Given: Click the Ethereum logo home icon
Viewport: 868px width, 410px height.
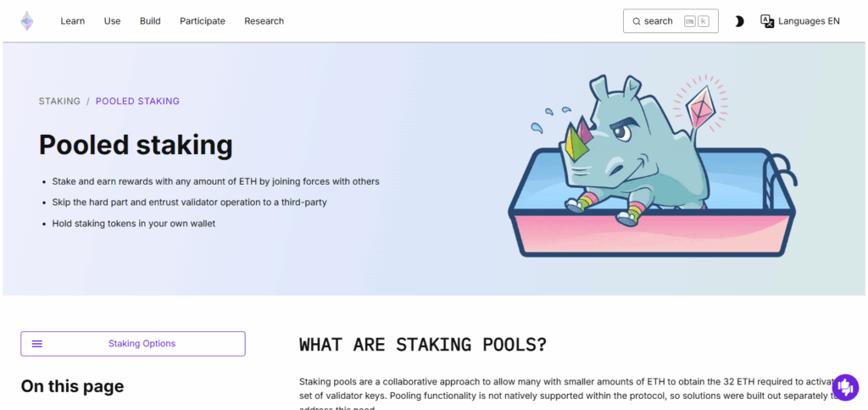Looking at the screenshot, I should click(27, 21).
